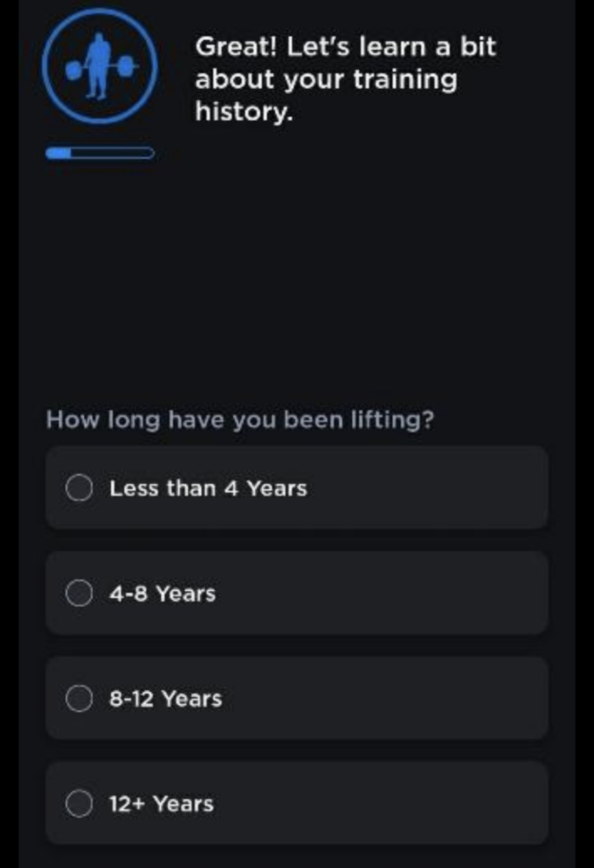Image resolution: width=594 pixels, height=868 pixels.
Task: Click the blue weightlifter avatar icon
Action: pyautogui.click(x=99, y=66)
